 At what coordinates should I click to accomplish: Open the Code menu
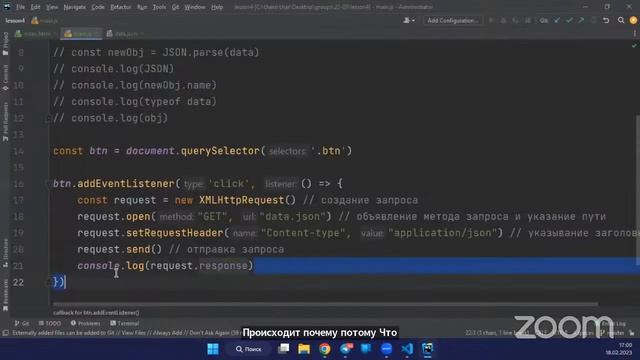[98, 7]
